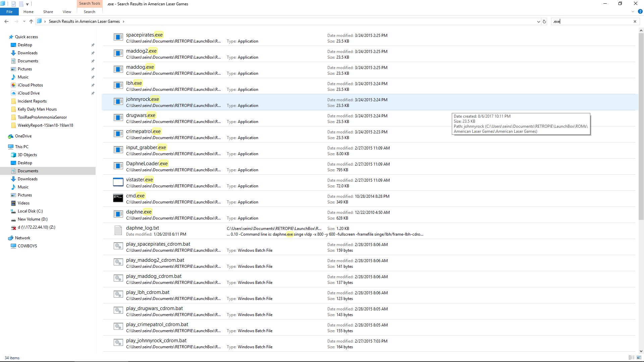Open OneDrive in navigation pane

pos(23,136)
